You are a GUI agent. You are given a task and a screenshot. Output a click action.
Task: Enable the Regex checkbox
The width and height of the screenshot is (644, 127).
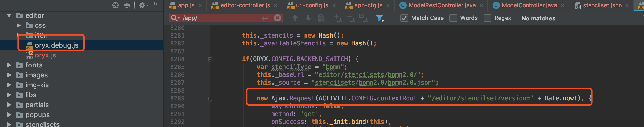pos(487,18)
